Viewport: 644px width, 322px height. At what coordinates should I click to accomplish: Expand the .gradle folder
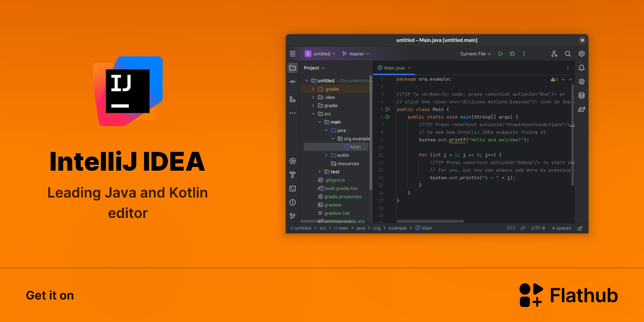pyautogui.click(x=313, y=89)
